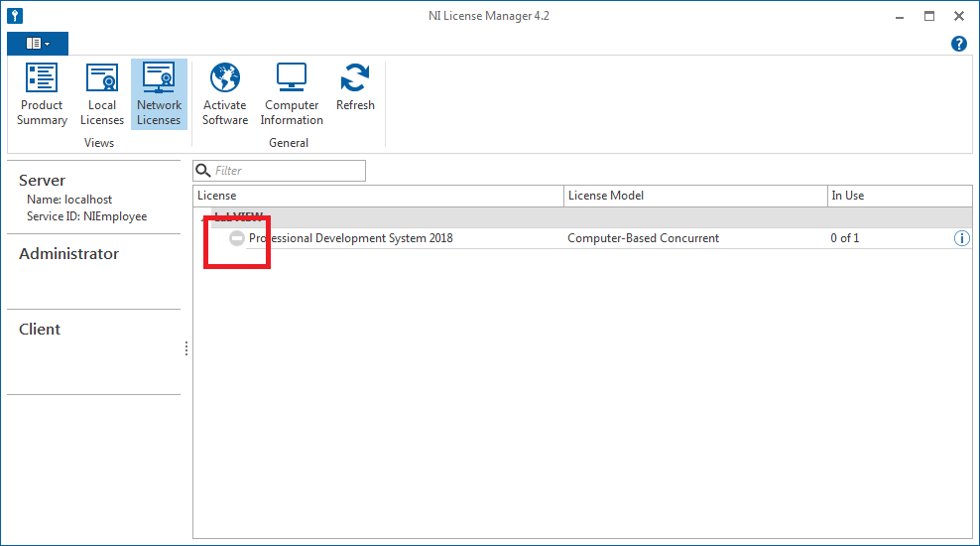Click the sidebar splitter grip dots

coord(186,348)
